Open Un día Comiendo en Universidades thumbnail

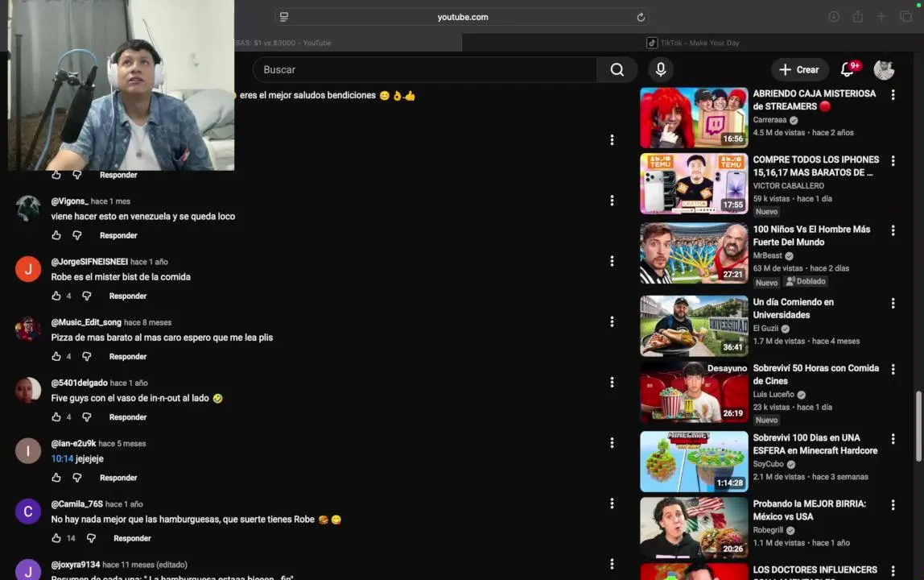point(694,325)
